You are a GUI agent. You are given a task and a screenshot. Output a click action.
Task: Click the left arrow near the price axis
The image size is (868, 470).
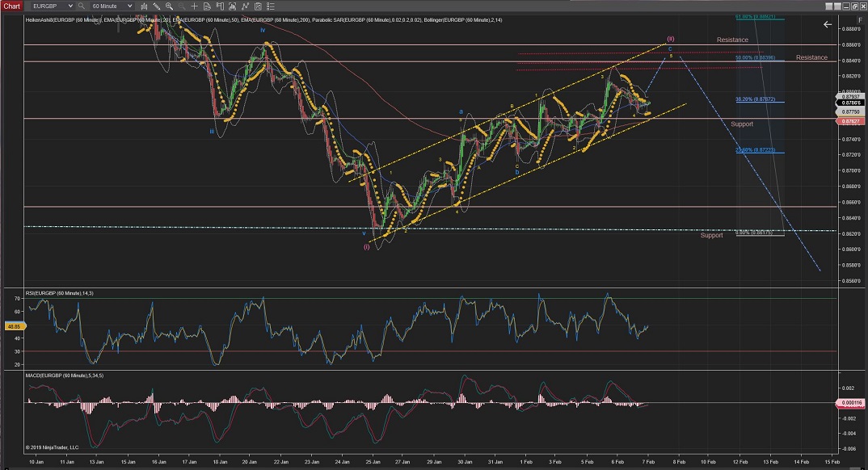click(828, 24)
